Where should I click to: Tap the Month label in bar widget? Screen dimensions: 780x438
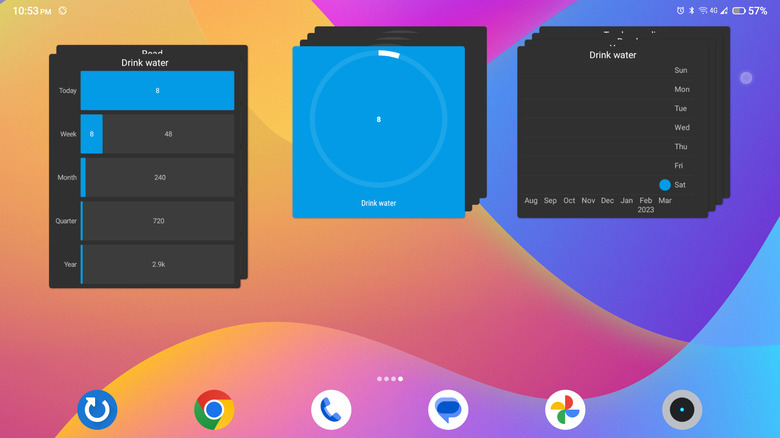point(67,177)
